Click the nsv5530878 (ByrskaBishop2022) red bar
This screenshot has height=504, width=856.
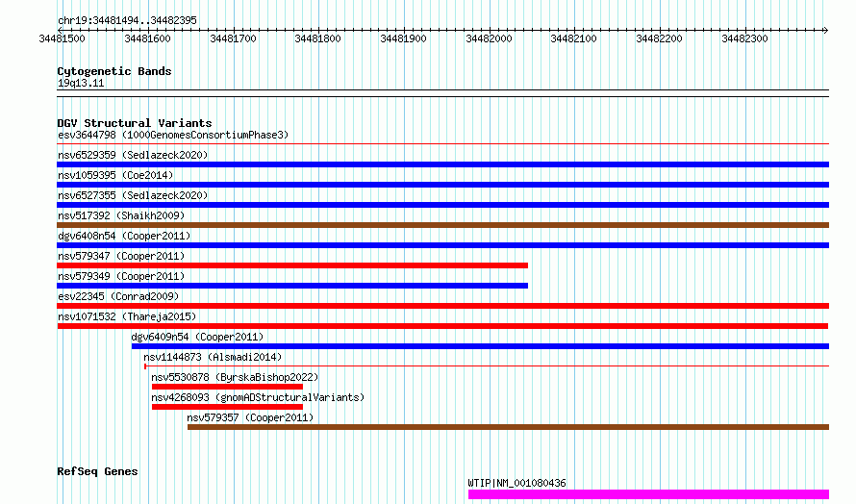pos(227,387)
